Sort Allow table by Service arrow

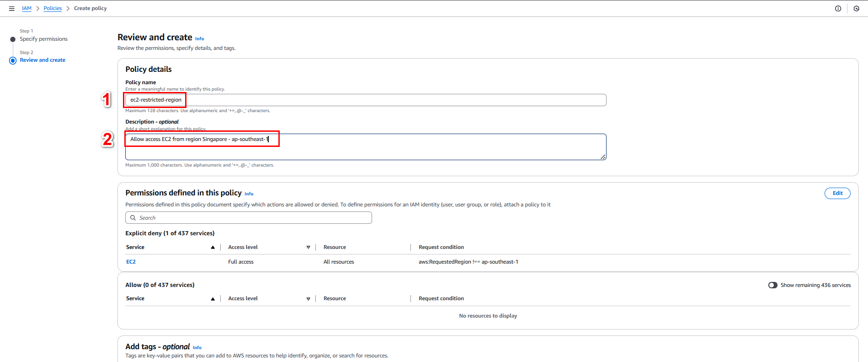(213, 299)
